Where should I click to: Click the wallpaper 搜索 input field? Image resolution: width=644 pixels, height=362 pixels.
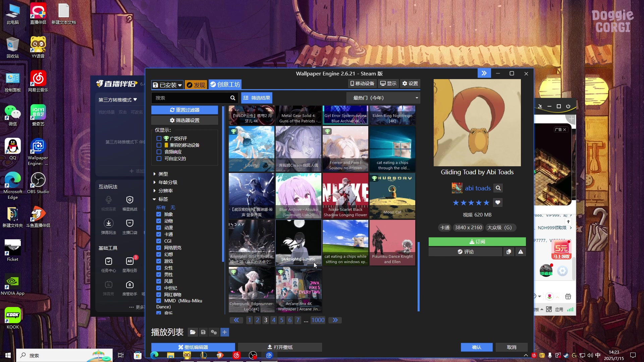pyautogui.click(x=191, y=98)
